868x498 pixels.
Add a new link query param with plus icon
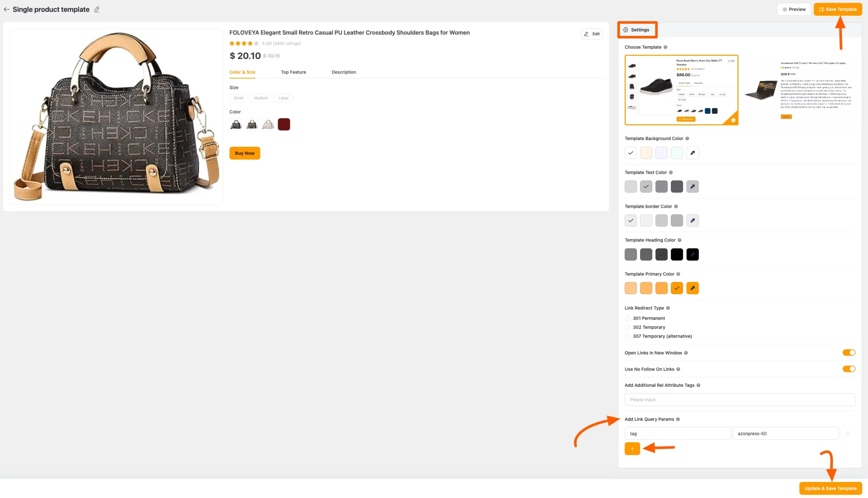(x=632, y=449)
